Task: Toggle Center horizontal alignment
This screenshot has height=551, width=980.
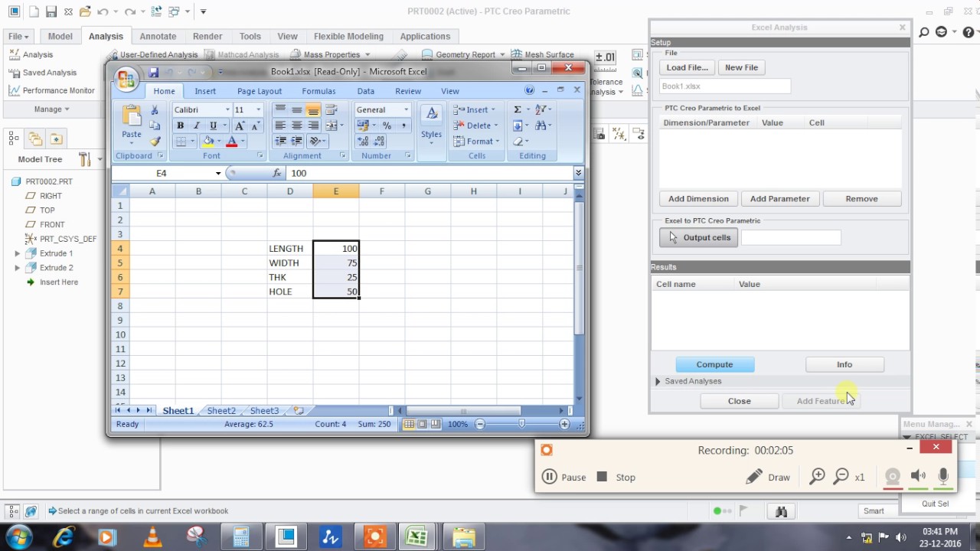Action: (296, 126)
